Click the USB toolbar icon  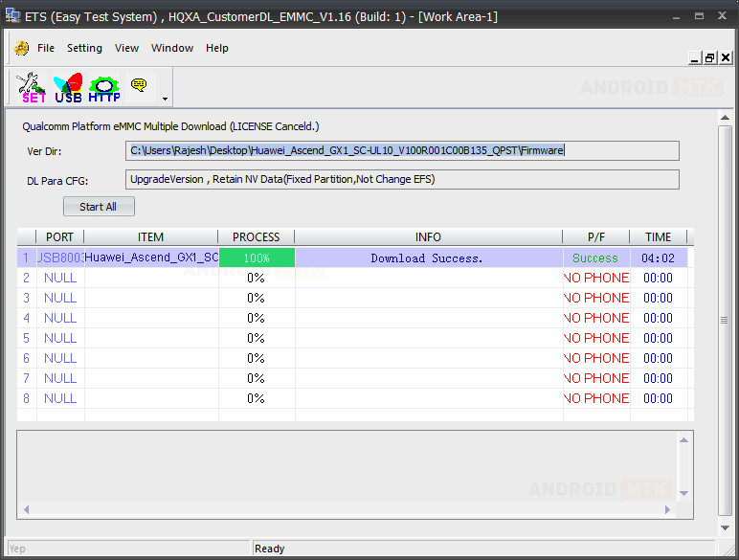coord(68,88)
